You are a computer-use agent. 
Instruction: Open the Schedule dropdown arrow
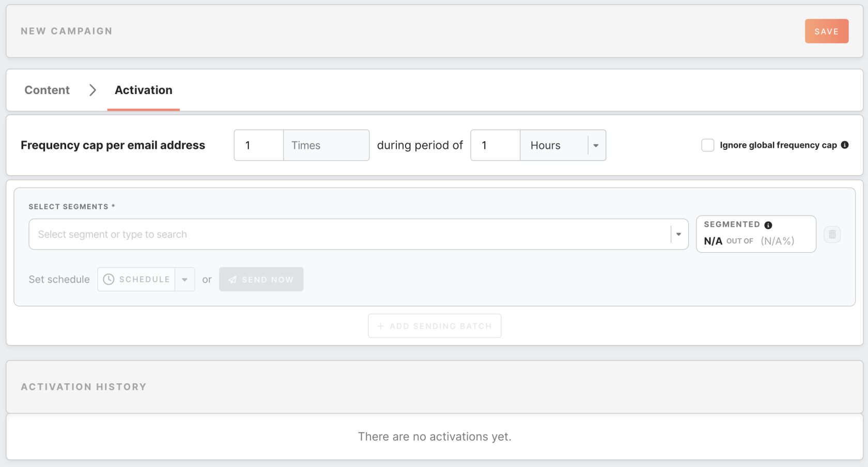click(184, 279)
